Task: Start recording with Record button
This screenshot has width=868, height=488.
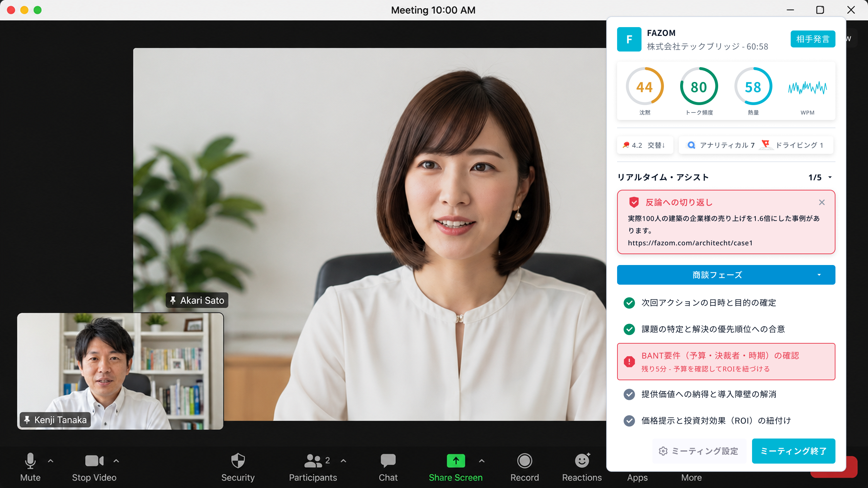Action: pos(525,467)
